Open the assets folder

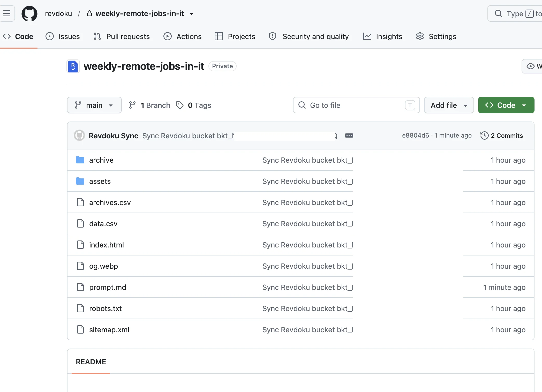[100, 181]
